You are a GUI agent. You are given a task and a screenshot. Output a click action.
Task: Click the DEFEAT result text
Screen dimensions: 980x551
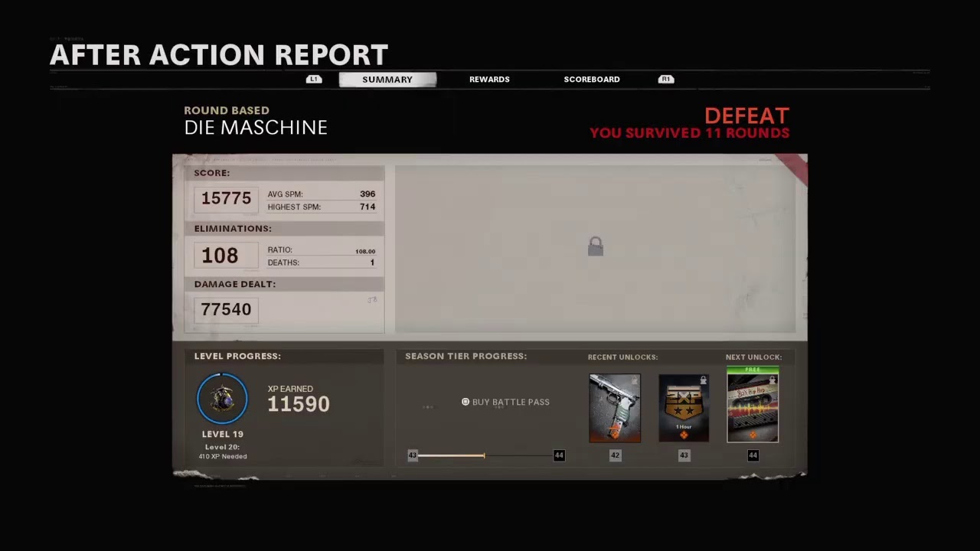pyautogui.click(x=746, y=116)
